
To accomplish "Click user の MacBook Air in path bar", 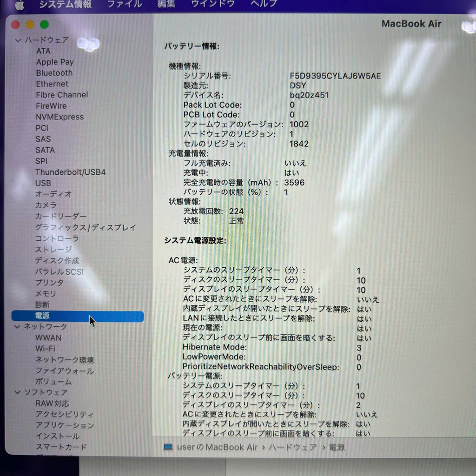I will point(218,447).
